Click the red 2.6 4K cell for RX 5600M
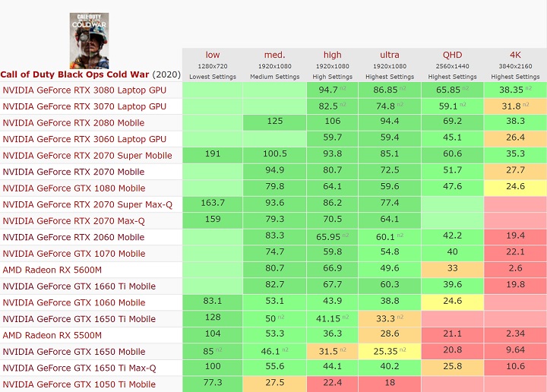Image resolution: width=547 pixels, height=392 pixels. 515,270
